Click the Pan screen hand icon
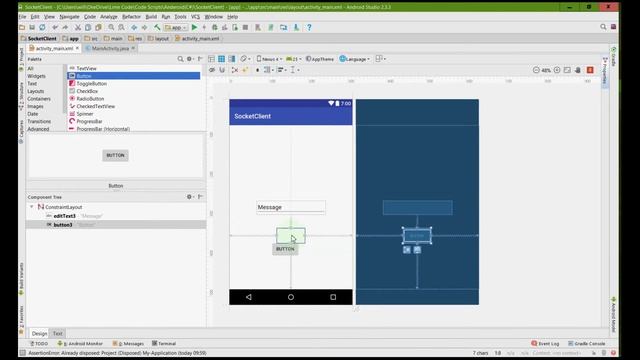640x360 pixels. pyautogui.click(x=578, y=70)
